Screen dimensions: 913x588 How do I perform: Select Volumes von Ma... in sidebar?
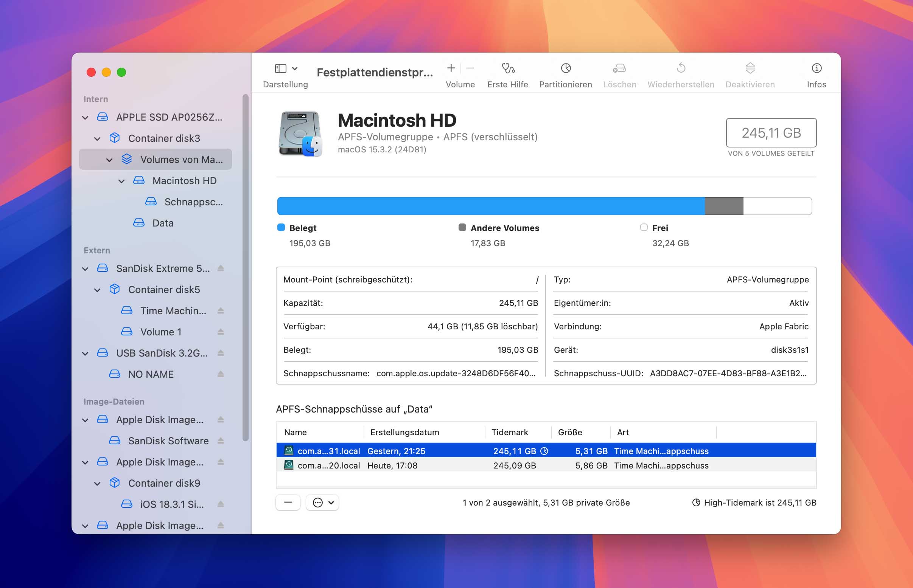click(155, 159)
